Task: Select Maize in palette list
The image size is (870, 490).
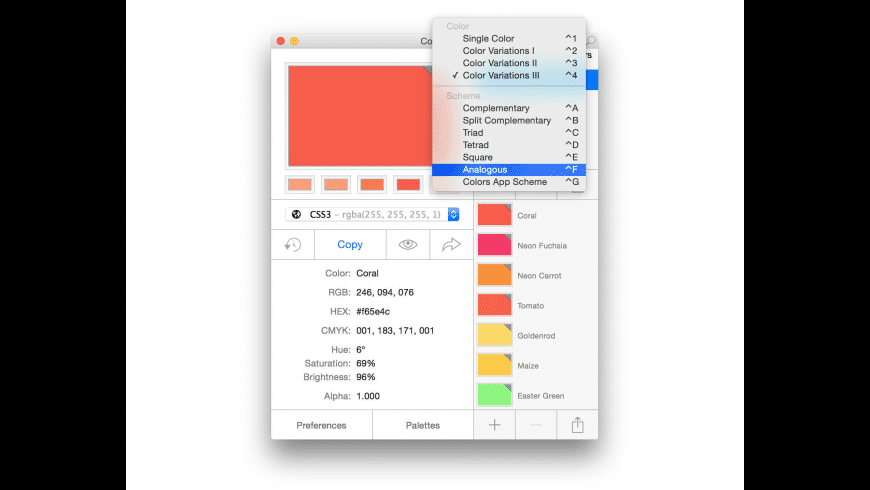Action: [536, 365]
